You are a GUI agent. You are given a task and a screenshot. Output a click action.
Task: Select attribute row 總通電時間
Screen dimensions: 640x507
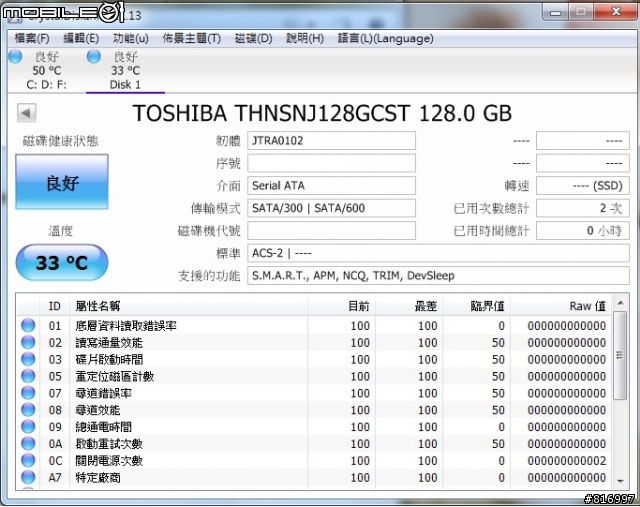point(314,426)
